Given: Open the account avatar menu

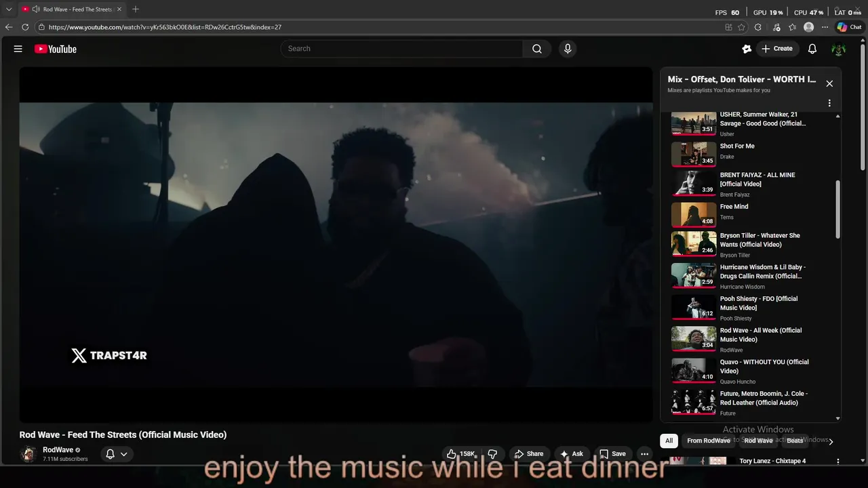Looking at the screenshot, I should (839, 49).
